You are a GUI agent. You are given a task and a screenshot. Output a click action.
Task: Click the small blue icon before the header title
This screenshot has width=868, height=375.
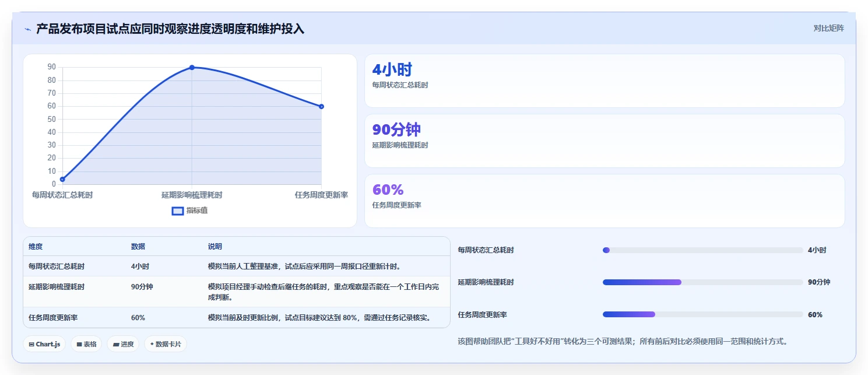pos(27,29)
